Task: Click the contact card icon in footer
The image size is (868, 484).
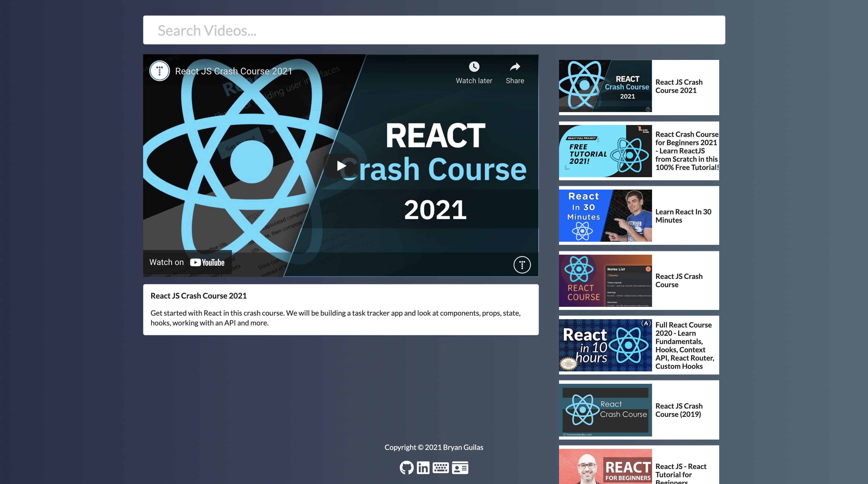Action: click(460, 467)
